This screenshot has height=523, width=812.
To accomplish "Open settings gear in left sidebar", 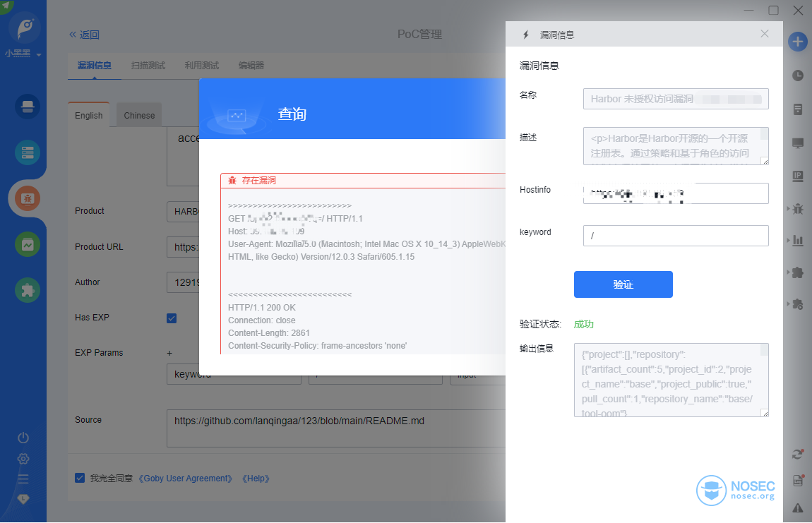I will point(23,459).
